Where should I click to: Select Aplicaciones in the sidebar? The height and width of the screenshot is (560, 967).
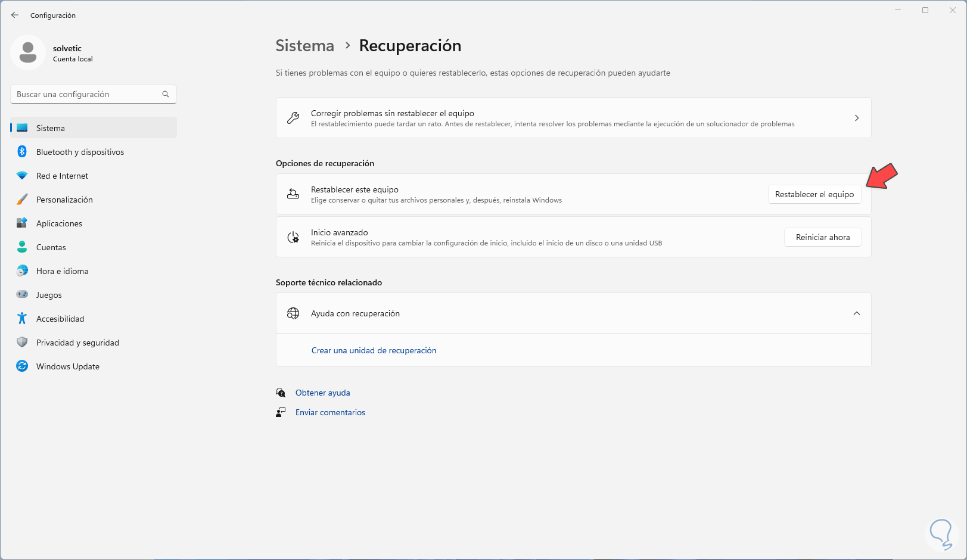[x=59, y=223]
